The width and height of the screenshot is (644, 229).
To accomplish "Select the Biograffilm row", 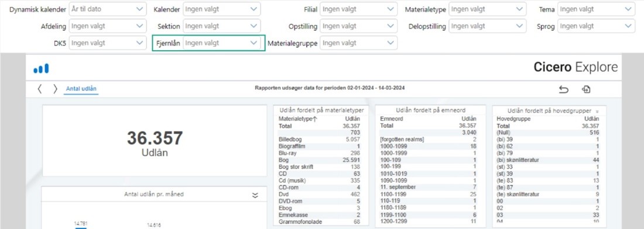I will (x=319, y=146).
